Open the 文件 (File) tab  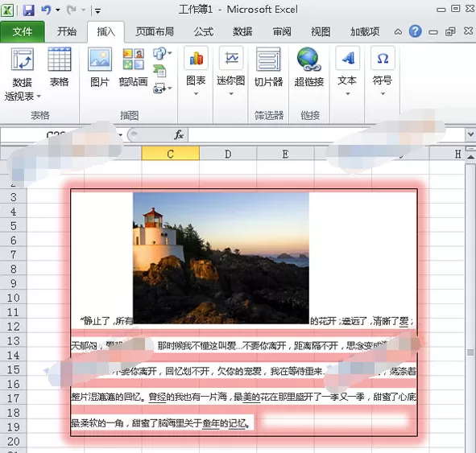point(23,31)
